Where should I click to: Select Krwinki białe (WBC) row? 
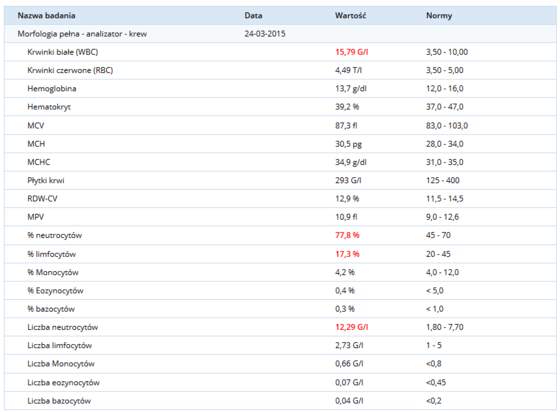coord(280,52)
